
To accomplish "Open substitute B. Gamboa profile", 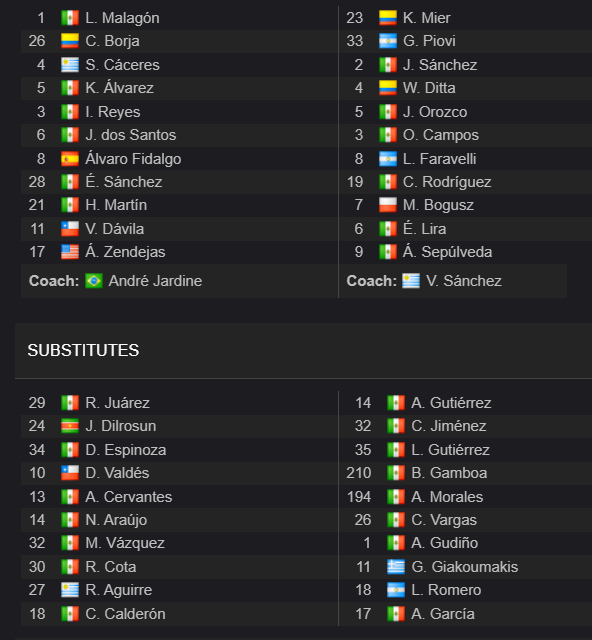I will (x=449, y=473).
